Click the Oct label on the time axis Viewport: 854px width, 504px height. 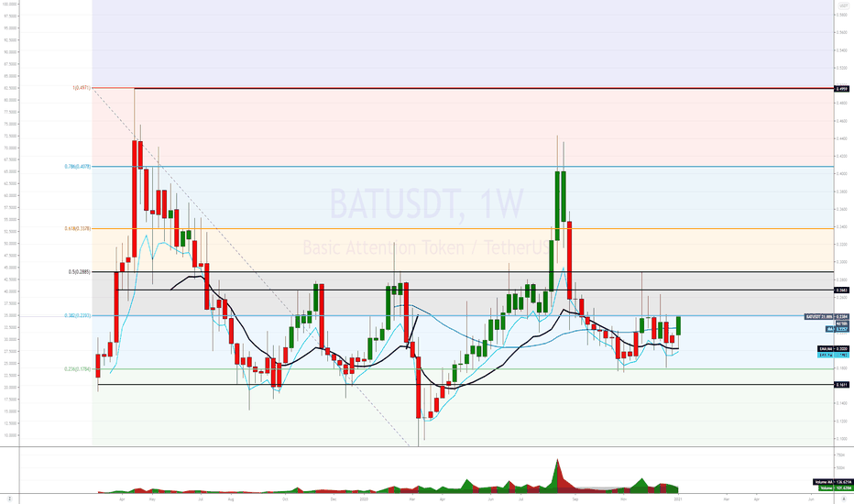(x=285, y=499)
